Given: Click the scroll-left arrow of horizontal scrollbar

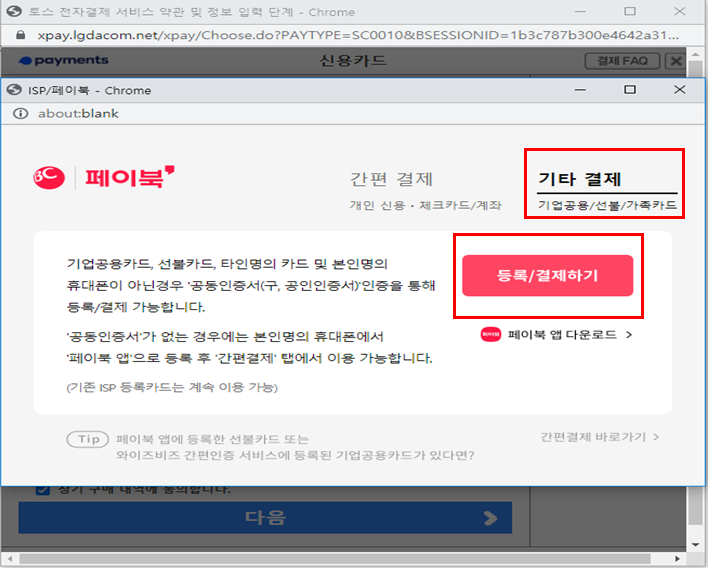Looking at the screenshot, I should coord(9,559).
